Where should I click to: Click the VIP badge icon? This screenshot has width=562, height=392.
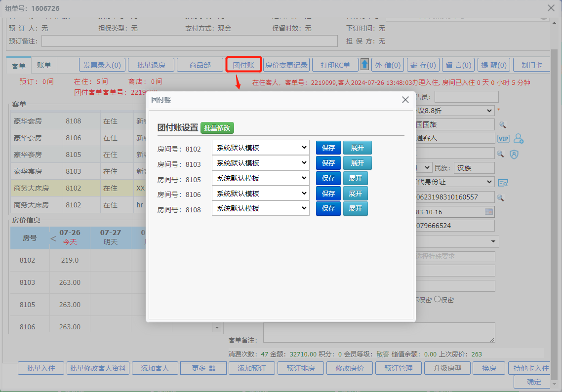[x=503, y=139]
